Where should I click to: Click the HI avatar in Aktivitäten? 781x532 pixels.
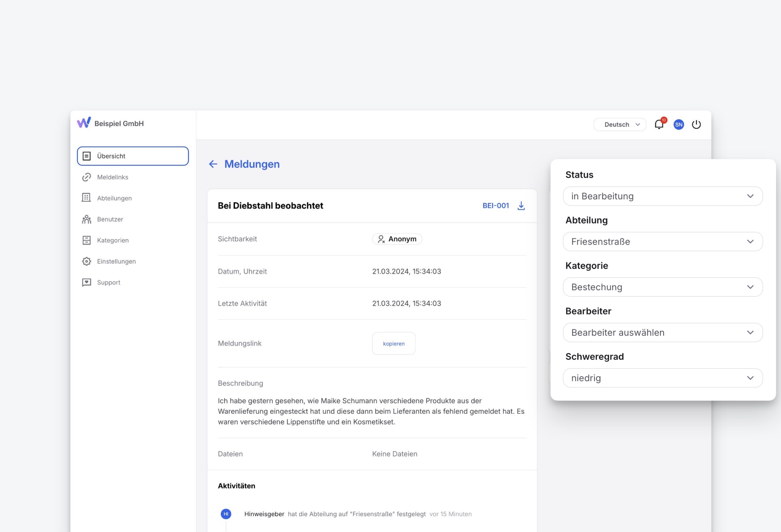point(226,514)
